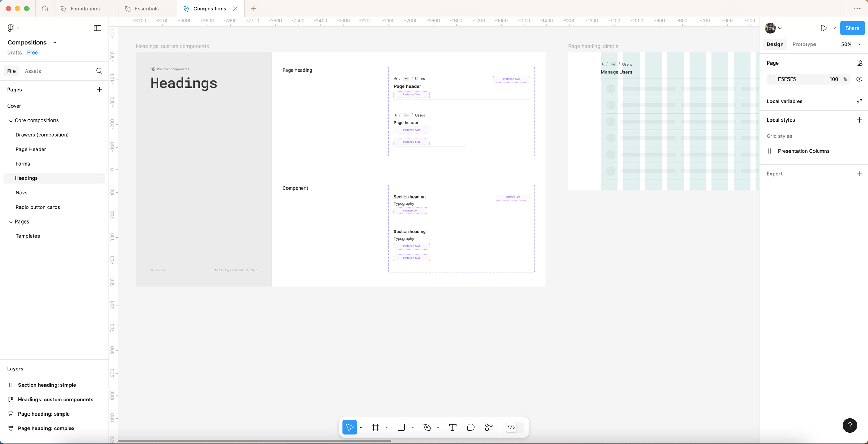Select the Rectangle shape tool

coord(401,427)
